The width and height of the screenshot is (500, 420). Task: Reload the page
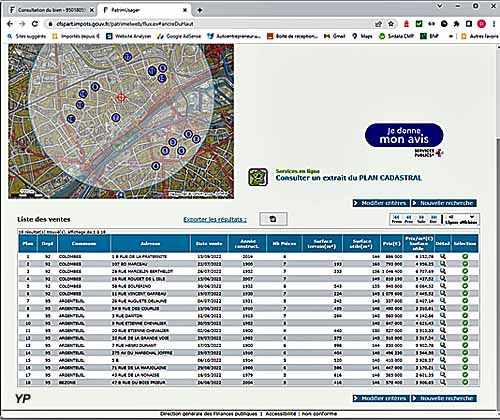point(35,24)
